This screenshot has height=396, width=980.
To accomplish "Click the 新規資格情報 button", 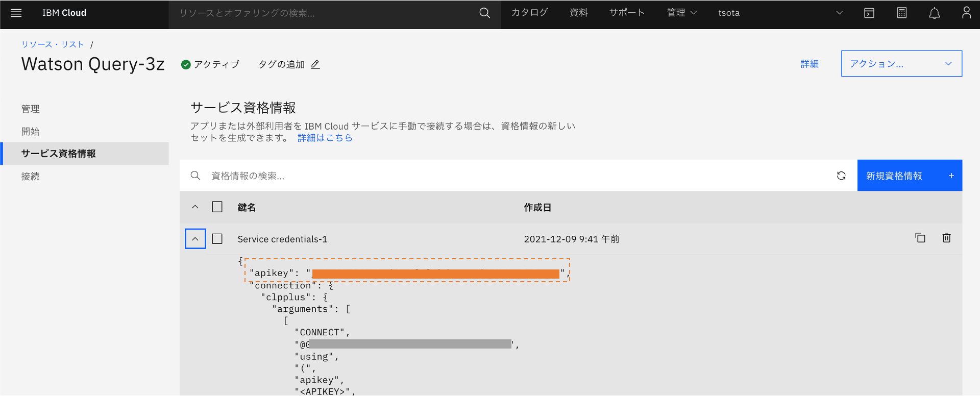I will [x=910, y=176].
